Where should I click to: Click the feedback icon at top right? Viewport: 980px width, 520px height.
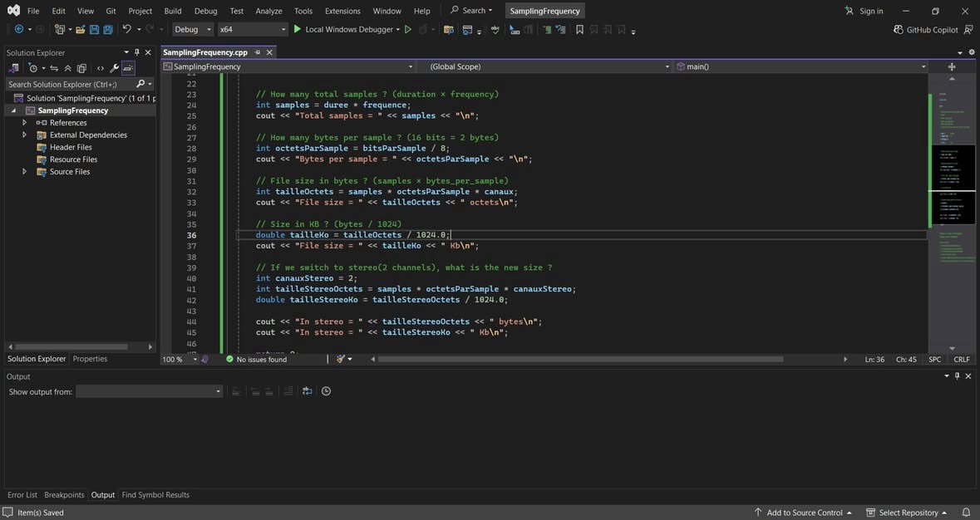[x=968, y=29]
